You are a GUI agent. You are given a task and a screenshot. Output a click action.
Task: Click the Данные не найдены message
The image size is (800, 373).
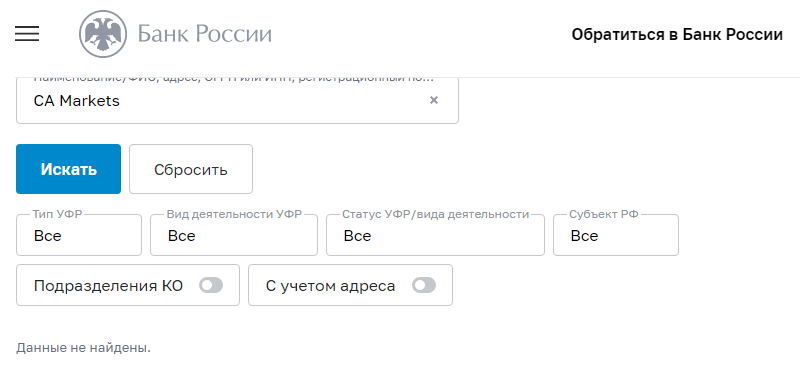(84, 349)
